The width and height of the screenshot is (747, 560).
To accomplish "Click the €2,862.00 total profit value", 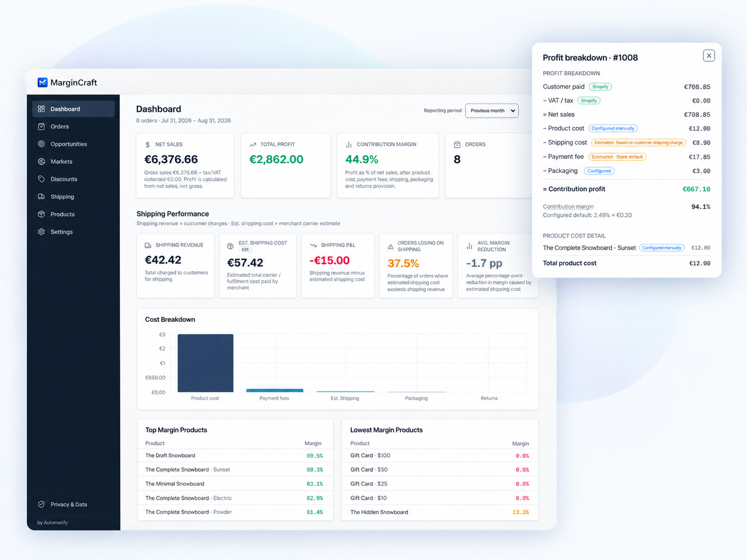I will pos(276,159).
